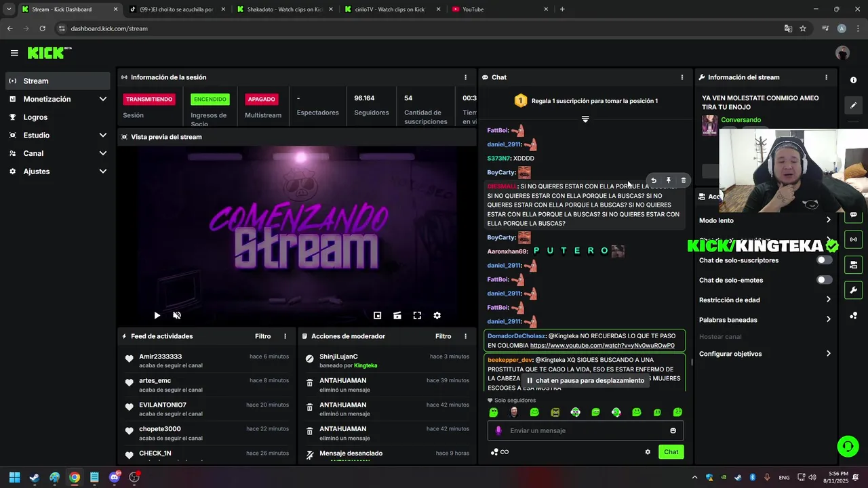868x488 pixels.
Task: Play the stream preview video
Action: (157, 315)
